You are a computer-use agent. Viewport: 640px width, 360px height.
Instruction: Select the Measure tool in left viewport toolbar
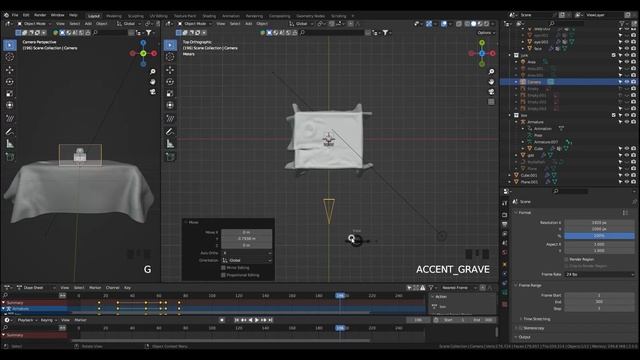(10, 144)
